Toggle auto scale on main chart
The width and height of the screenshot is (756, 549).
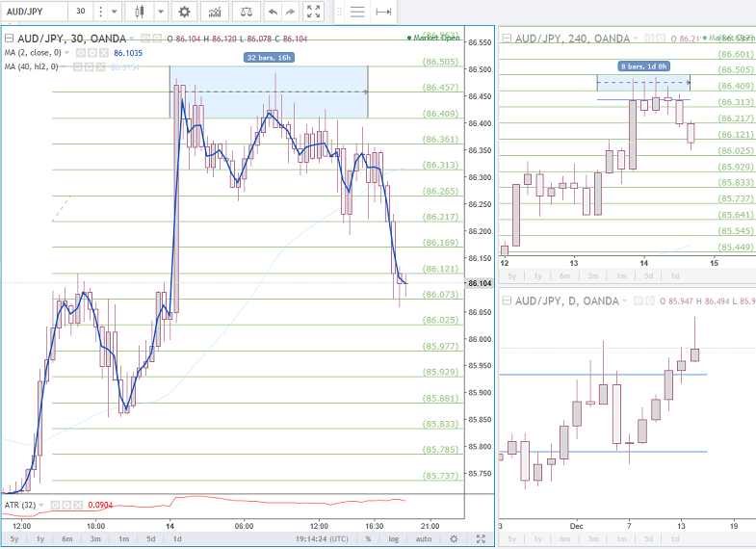coord(424,538)
